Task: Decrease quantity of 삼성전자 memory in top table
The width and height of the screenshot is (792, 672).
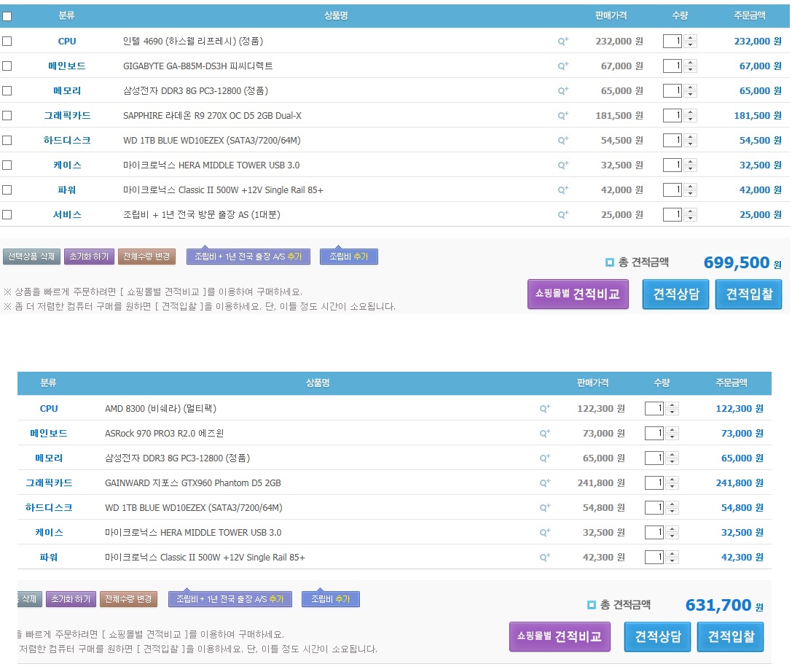Action: 691,95
